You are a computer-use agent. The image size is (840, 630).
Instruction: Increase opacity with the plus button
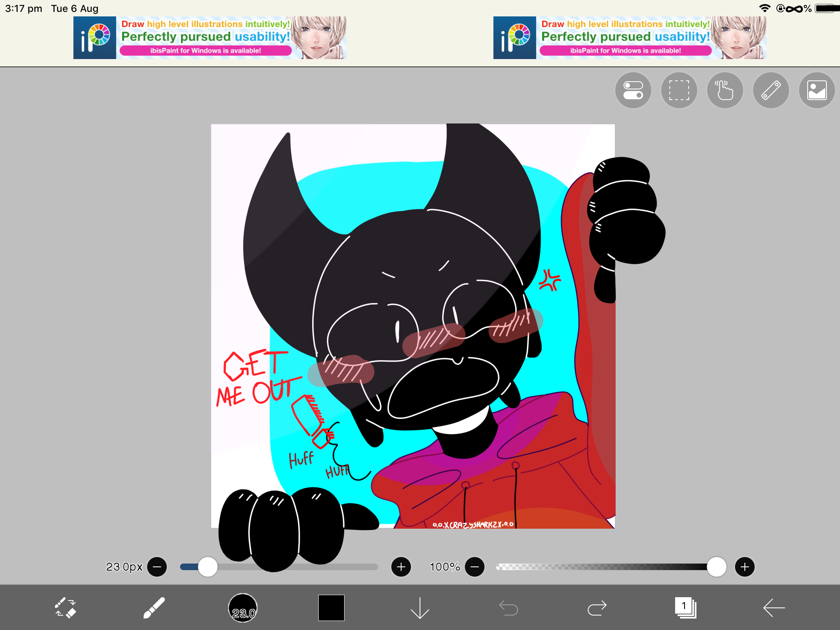[745, 567]
